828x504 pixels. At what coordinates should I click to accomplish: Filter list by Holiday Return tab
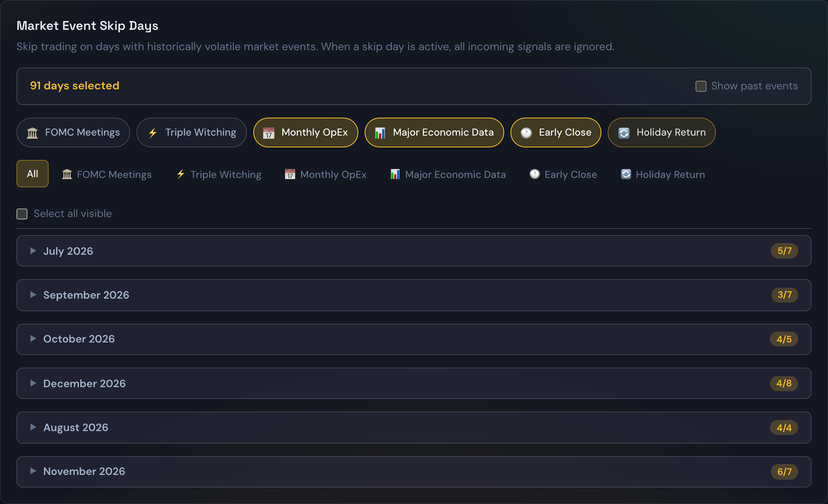tap(663, 174)
